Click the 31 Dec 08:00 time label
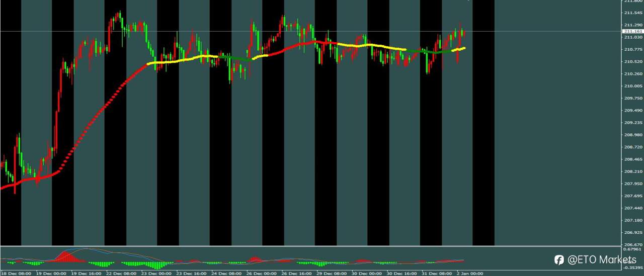 point(437,273)
